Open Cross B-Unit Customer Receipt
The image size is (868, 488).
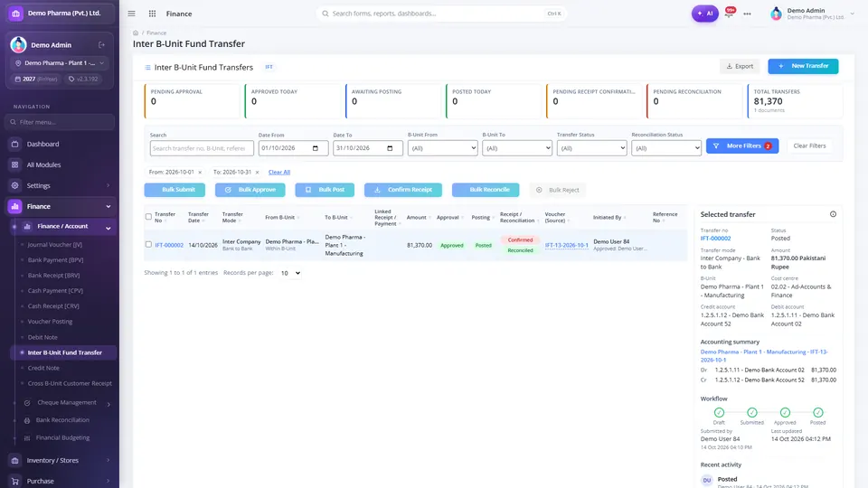click(70, 383)
